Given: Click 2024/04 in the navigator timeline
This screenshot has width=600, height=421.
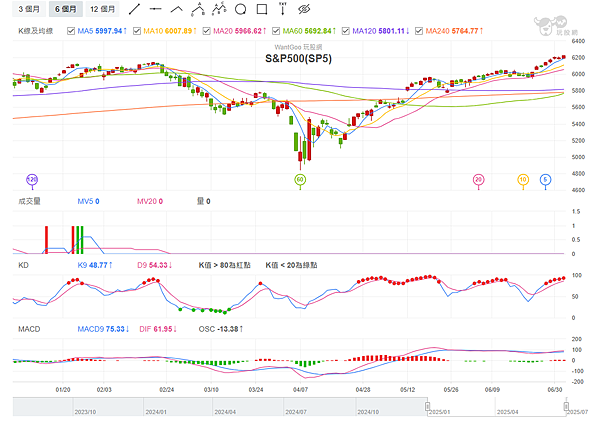Looking at the screenshot, I should [x=225, y=412].
